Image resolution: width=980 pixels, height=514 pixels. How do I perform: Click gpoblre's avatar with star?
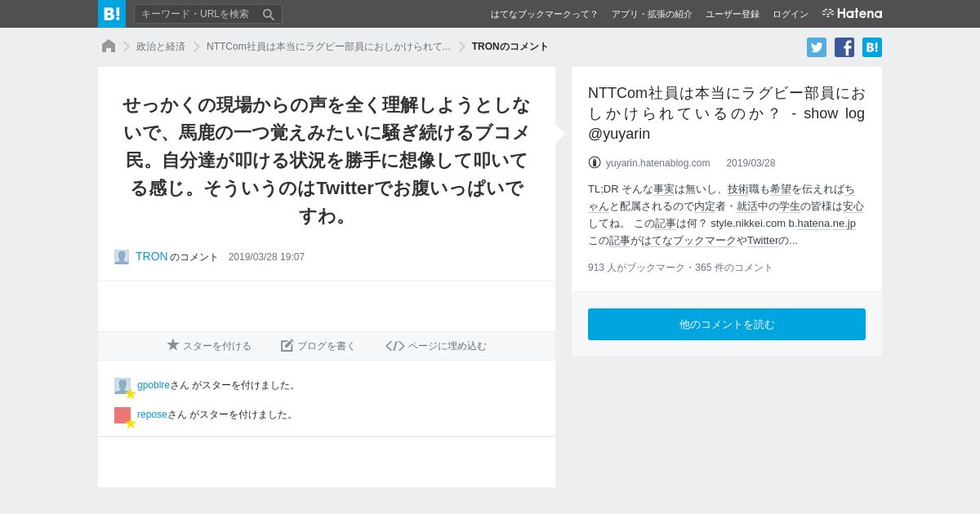(x=123, y=387)
